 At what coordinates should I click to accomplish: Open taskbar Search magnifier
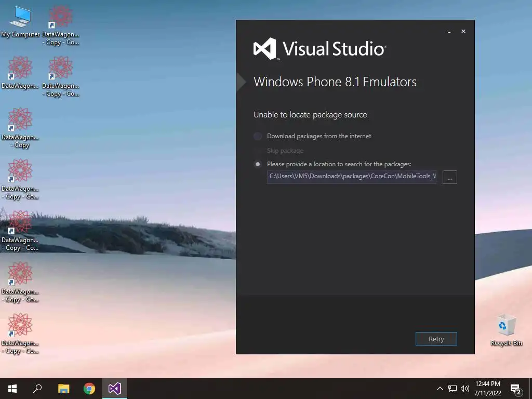click(x=37, y=389)
